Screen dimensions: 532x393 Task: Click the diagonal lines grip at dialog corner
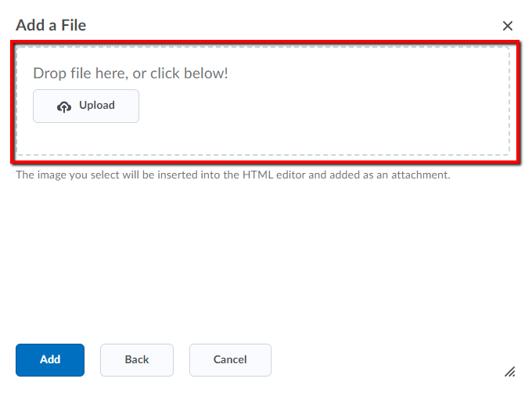coord(509,372)
